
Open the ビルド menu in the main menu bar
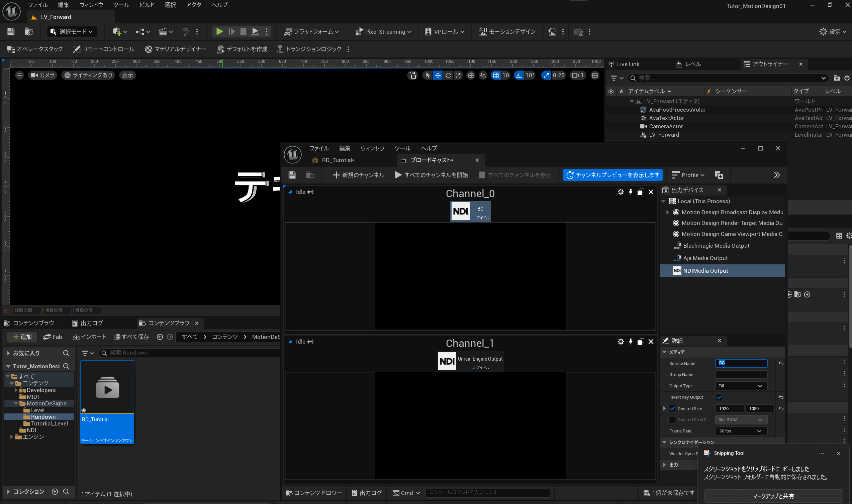147,5
